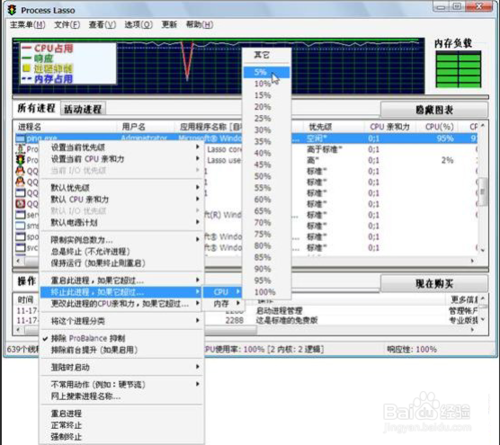Click the 隐藏图表 button
The height and width of the screenshot is (445, 500).
(x=434, y=110)
